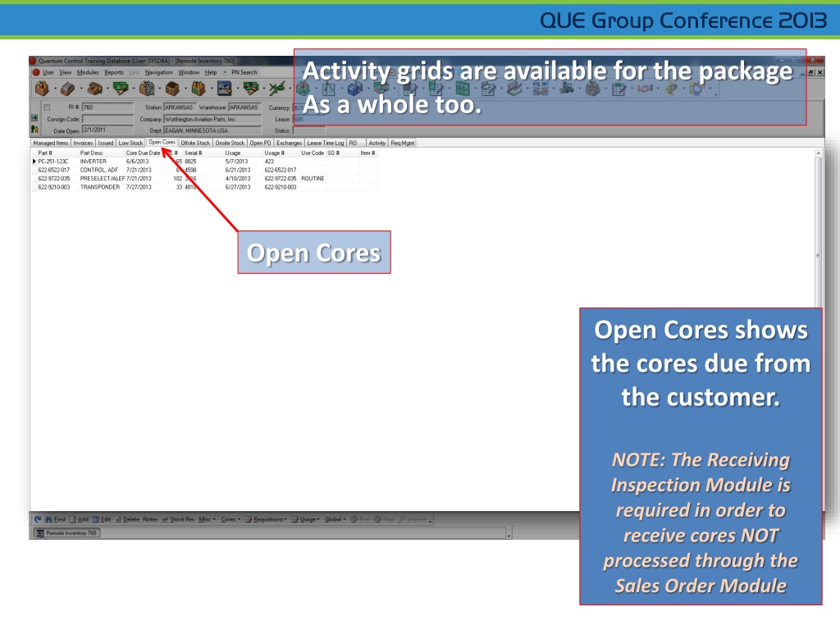Switch to the Invoices tab

(x=83, y=143)
